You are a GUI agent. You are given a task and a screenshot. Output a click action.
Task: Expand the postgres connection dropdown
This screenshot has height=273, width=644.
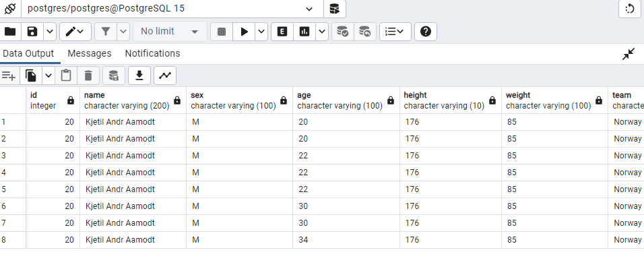tap(309, 9)
